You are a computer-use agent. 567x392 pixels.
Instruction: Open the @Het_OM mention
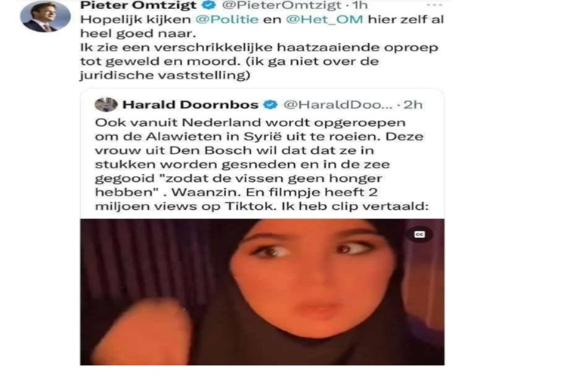(324, 20)
